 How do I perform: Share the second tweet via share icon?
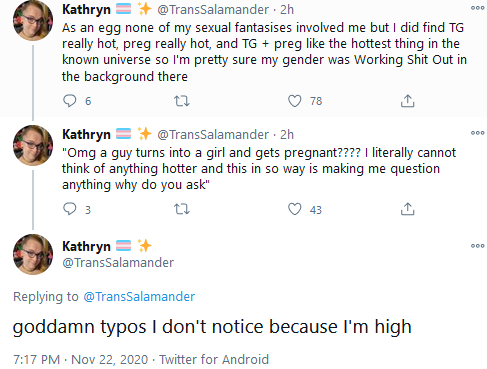point(407,209)
